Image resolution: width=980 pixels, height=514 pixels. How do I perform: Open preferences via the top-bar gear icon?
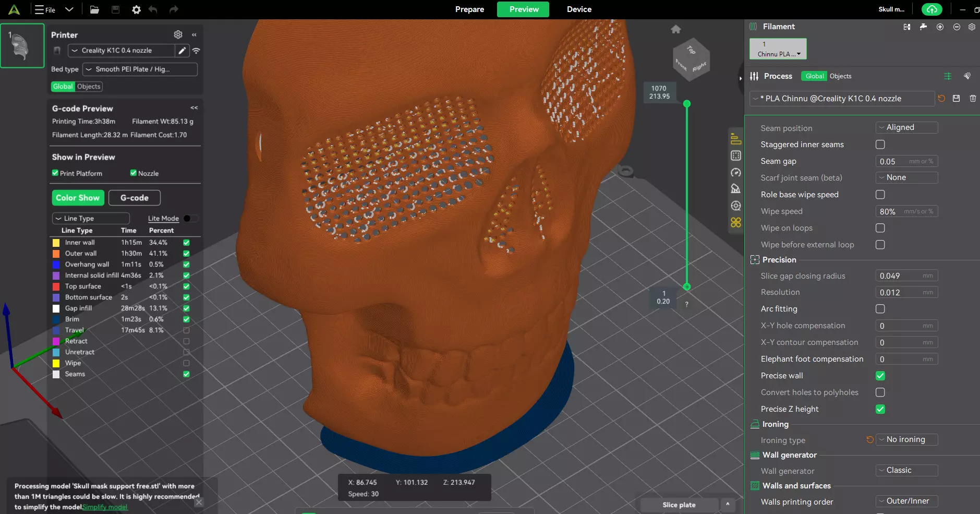(136, 9)
